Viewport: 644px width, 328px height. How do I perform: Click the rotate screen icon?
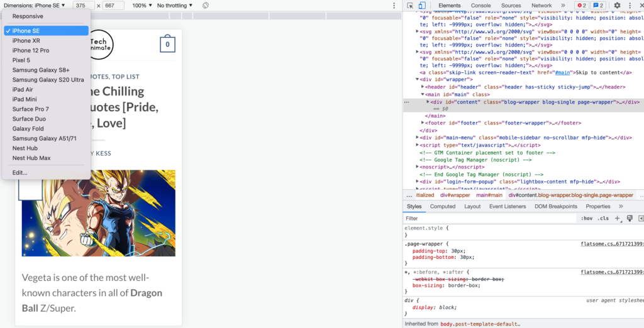[206, 6]
